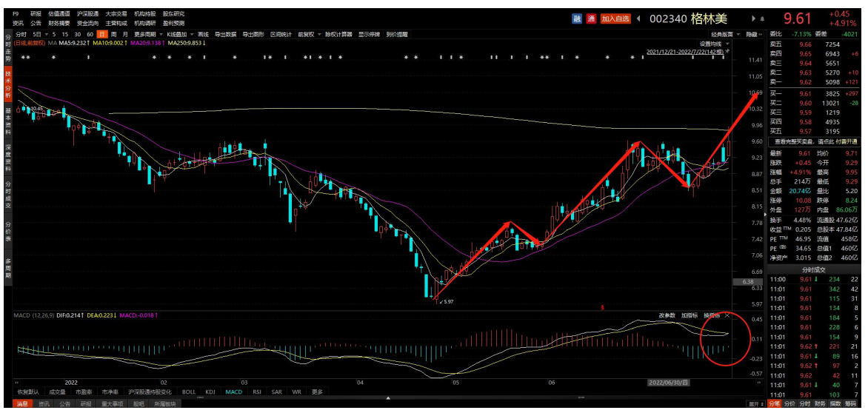
Task: Select the KDJ indicator tab
Action: click(x=210, y=392)
